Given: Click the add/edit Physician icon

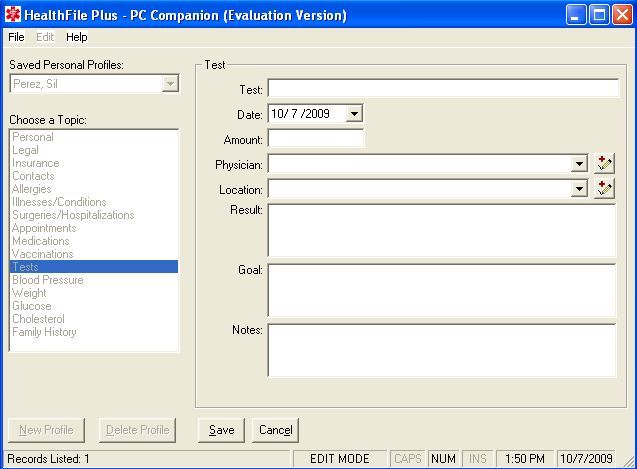Looking at the screenshot, I should point(604,163).
